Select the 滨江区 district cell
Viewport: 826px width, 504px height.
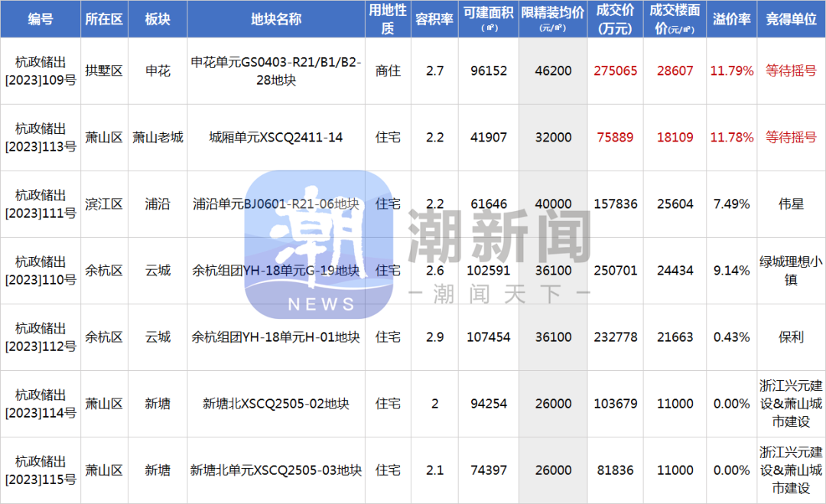(x=104, y=203)
